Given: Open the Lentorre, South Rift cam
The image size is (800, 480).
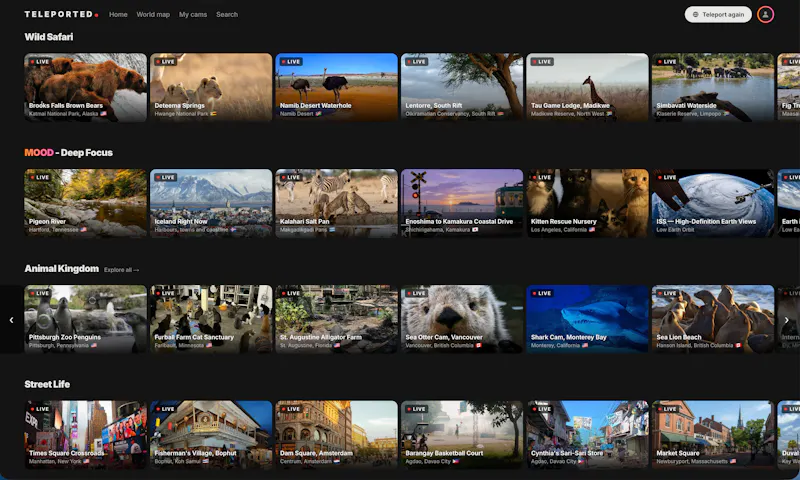Looking at the screenshot, I should tap(462, 87).
